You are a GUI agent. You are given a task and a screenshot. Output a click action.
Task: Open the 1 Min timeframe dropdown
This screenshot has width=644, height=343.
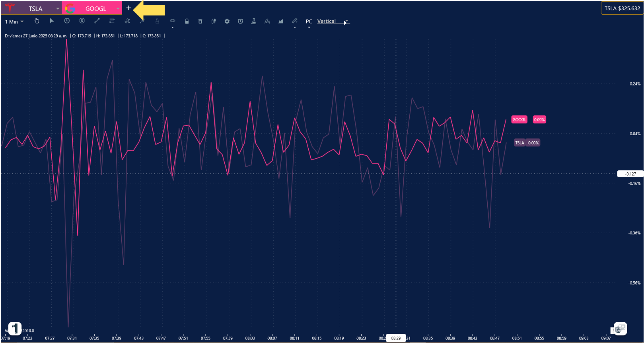pos(14,22)
